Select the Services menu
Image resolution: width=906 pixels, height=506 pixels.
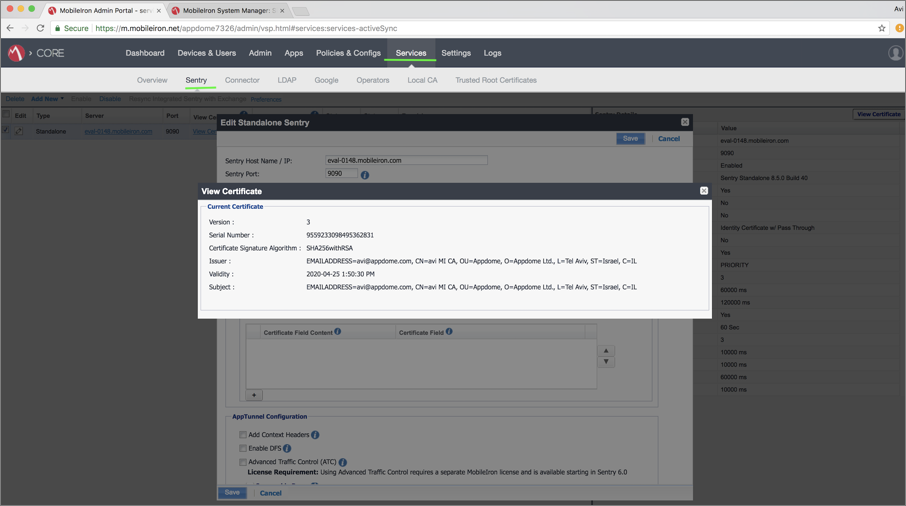tap(411, 53)
